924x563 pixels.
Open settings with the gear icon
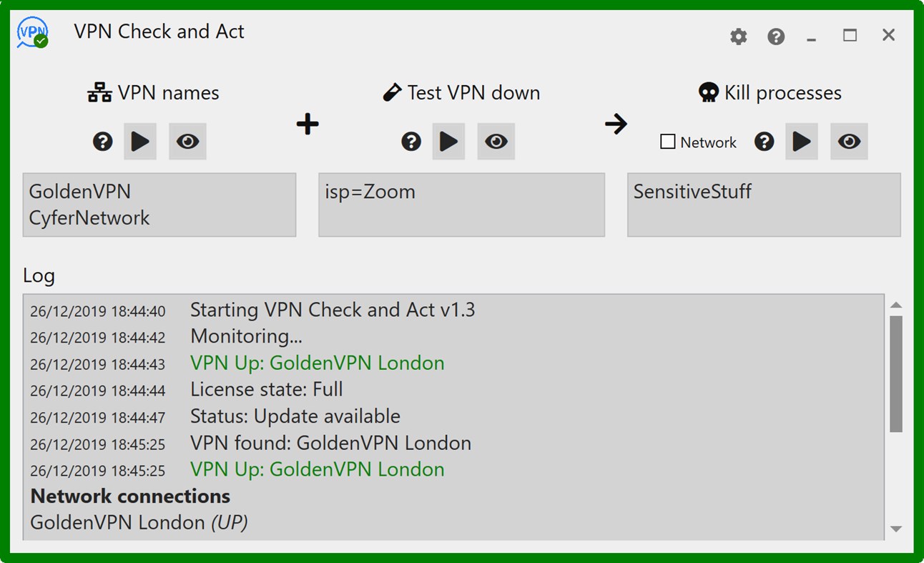click(738, 36)
